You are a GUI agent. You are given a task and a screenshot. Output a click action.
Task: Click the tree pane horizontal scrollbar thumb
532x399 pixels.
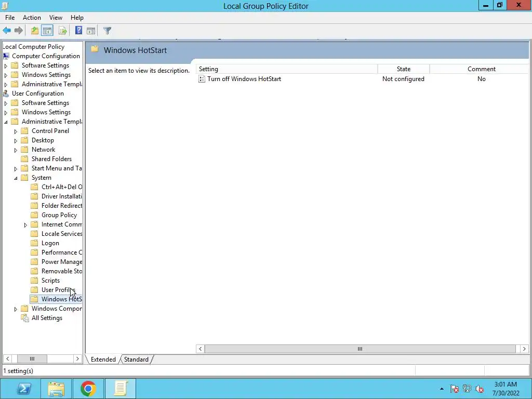(32, 358)
